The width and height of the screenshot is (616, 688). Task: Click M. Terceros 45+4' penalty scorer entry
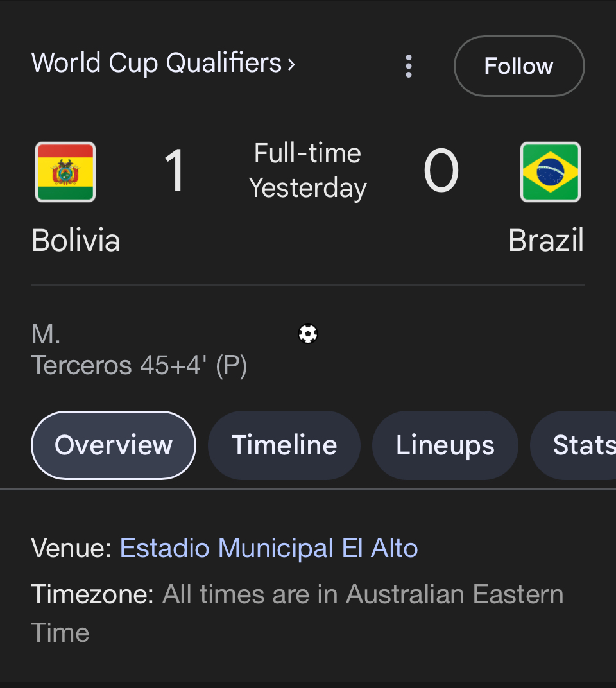click(139, 349)
